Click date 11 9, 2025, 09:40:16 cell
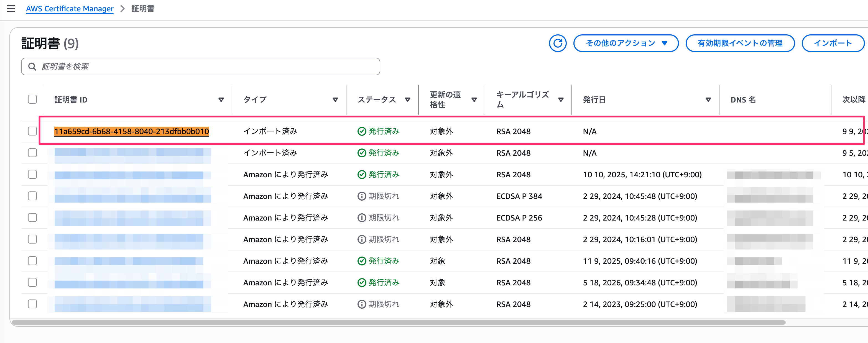The image size is (868, 343). (x=640, y=261)
